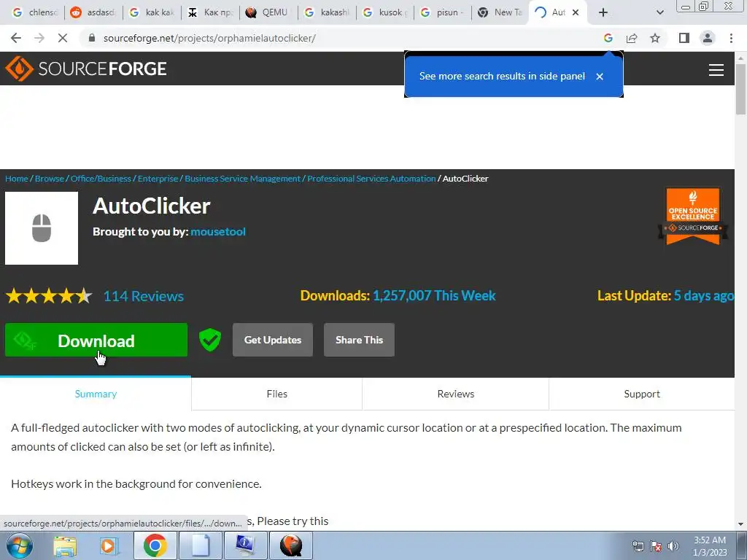Open Google side search icon in address bar

click(x=608, y=38)
